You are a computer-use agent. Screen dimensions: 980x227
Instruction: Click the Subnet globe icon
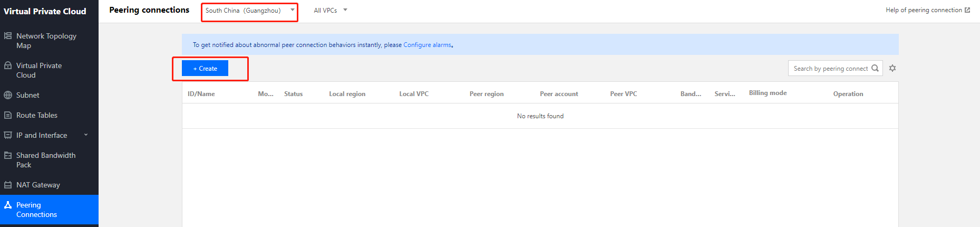pos(8,95)
